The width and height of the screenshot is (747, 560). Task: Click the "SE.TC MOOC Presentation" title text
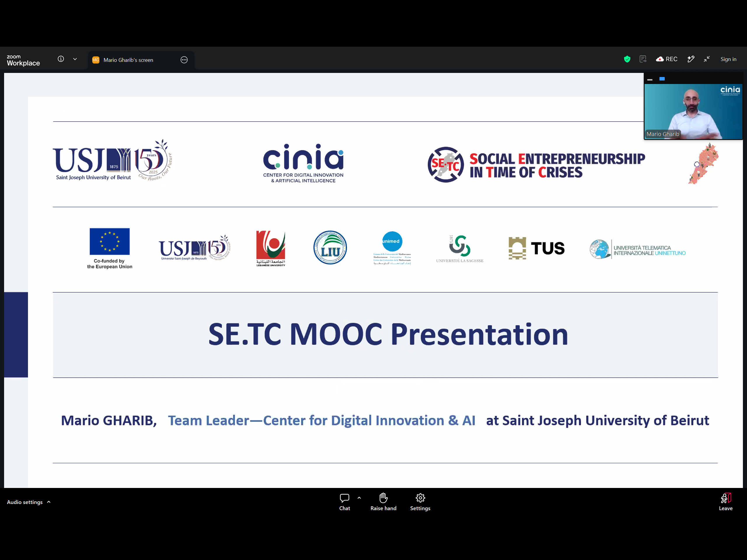pyautogui.click(x=388, y=334)
